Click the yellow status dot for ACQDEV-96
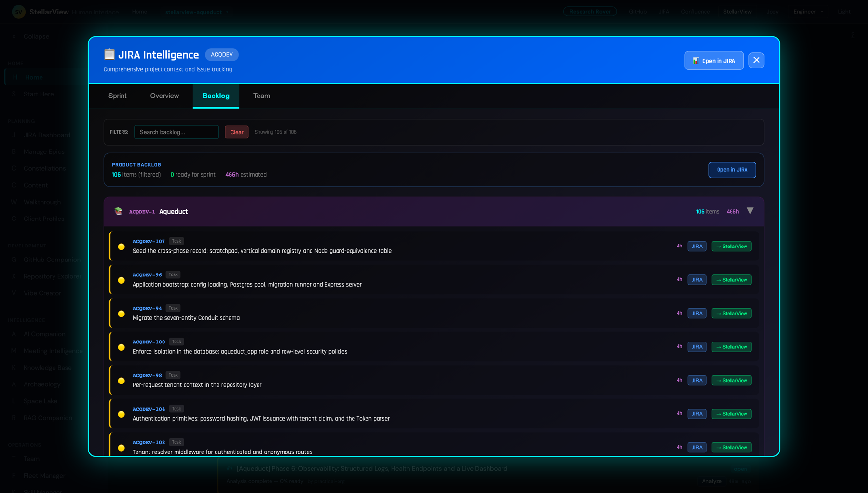Viewport: 868px width, 493px height. click(122, 280)
